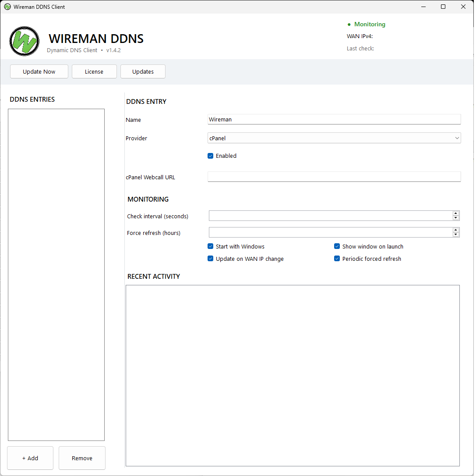Click the Update Now button
This screenshot has height=476, width=476.
(x=39, y=72)
